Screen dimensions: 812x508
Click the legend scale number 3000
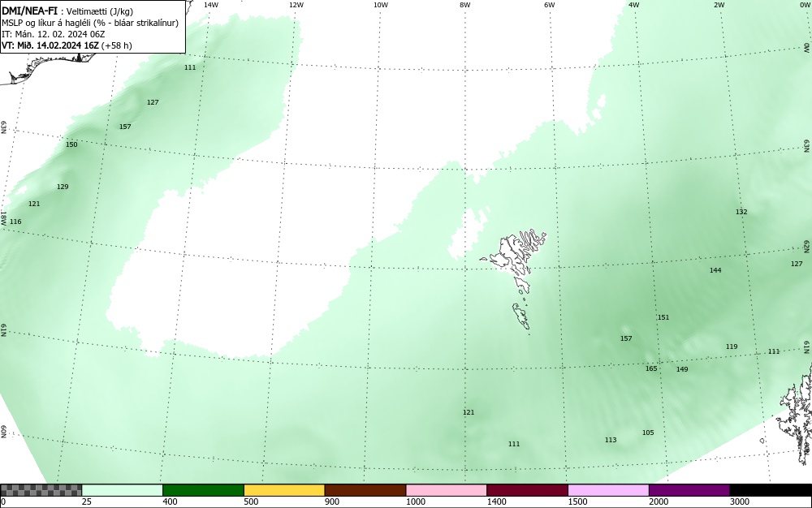[740, 502]
